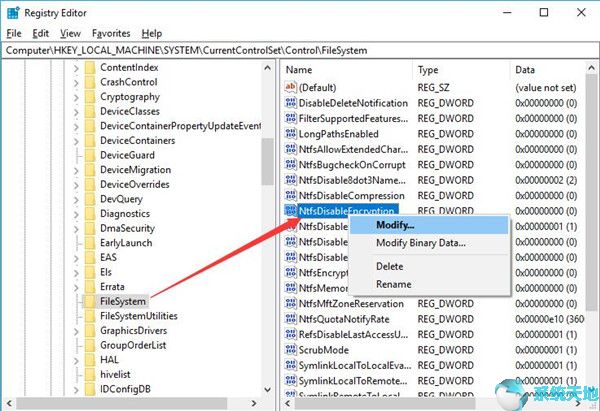
Task: Select the DeviceContainers tree item
Action: pos(138,140)
